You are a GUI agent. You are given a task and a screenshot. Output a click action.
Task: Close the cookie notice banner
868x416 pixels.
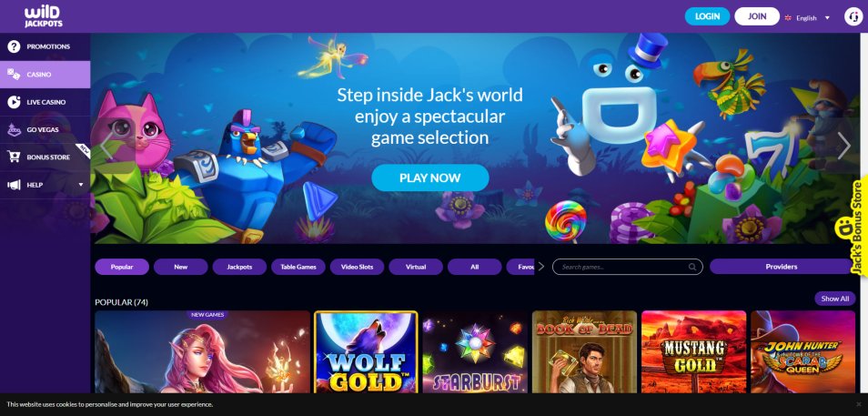click(x=859, y=404)
